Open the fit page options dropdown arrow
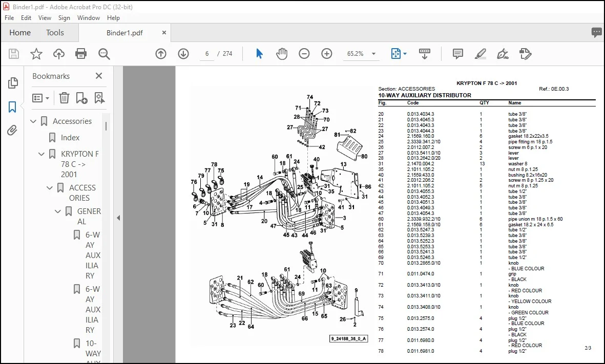Screen dimensions: 605x364 [x=405, y=54]
